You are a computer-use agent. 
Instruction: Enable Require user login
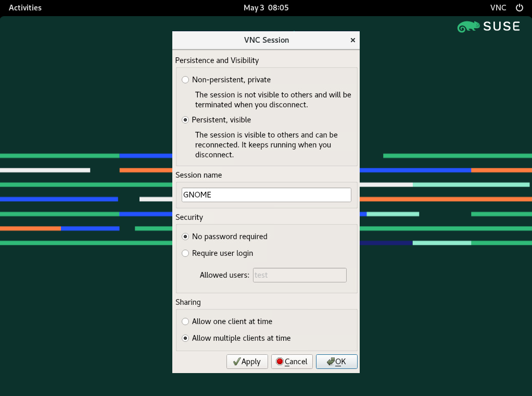point(185,253)
